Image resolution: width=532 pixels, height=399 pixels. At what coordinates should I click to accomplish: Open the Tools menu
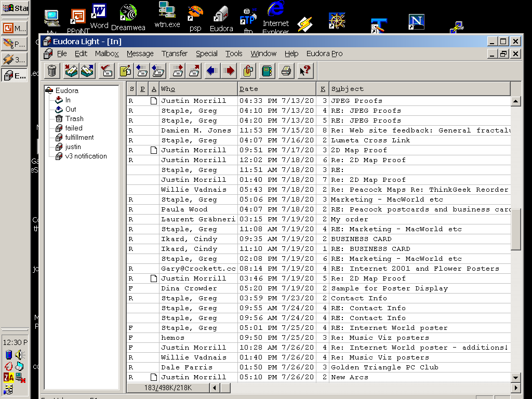(234, 54)
